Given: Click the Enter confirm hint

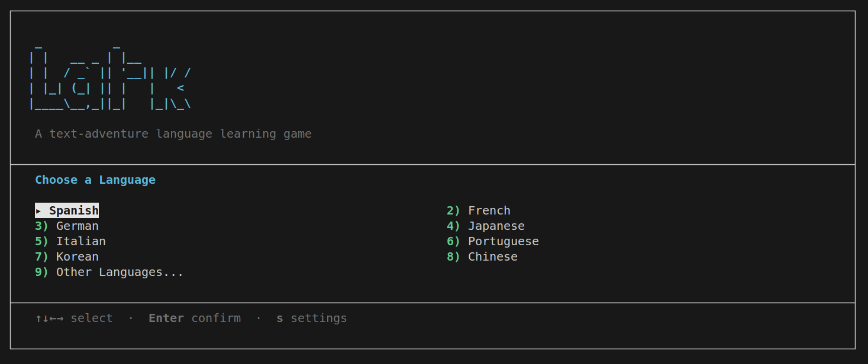Looking at the screenshot, I should [195, 318].
